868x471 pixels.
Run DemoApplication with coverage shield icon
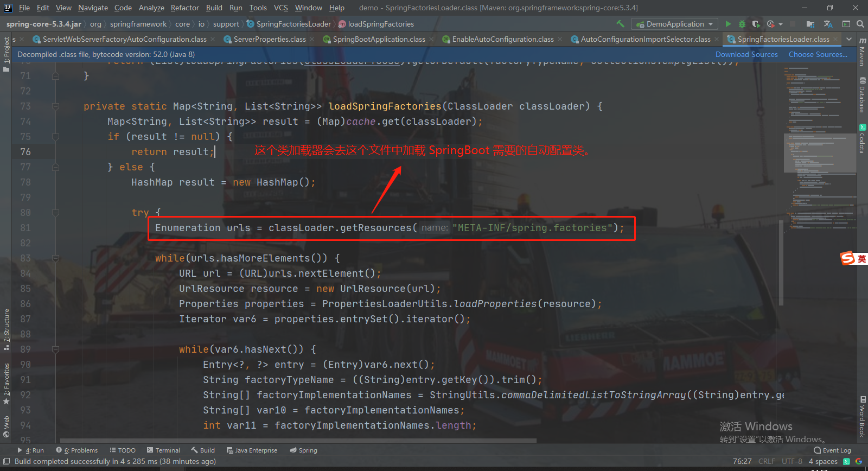tap(756, 24)
